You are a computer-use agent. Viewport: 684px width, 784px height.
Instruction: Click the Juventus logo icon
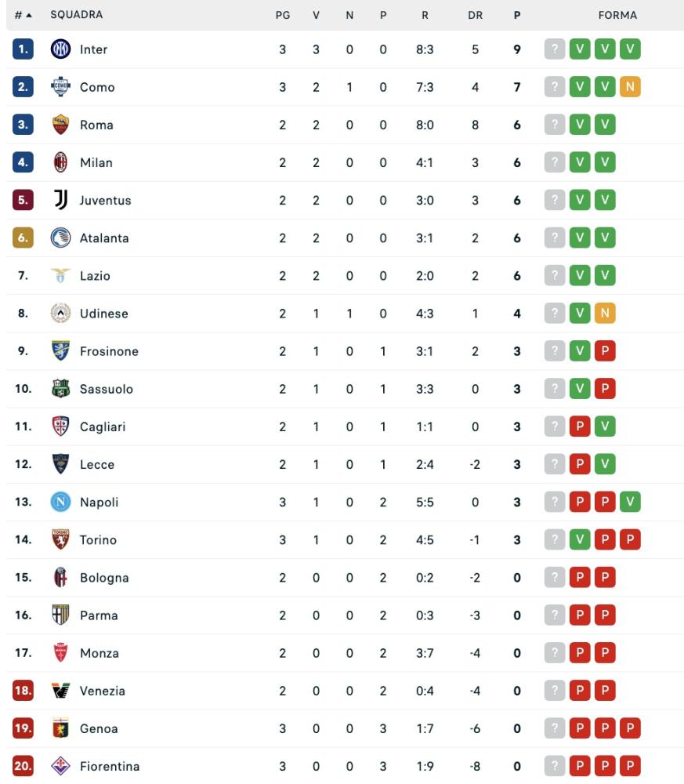coord(60,200)
